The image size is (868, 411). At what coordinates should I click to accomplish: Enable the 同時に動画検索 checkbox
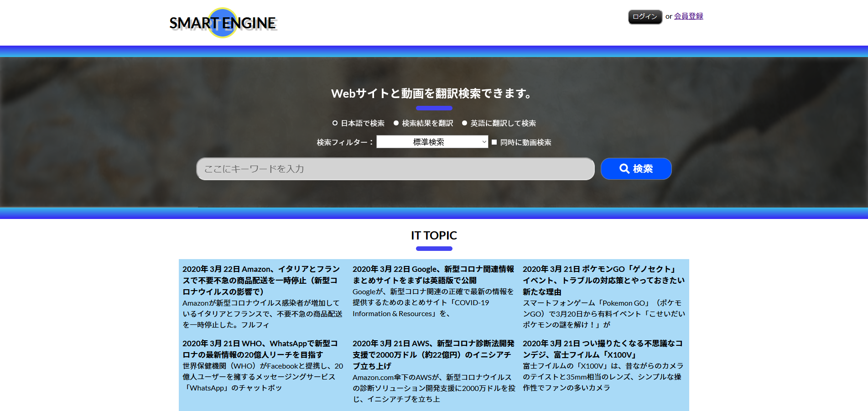[x=494, y=142]
